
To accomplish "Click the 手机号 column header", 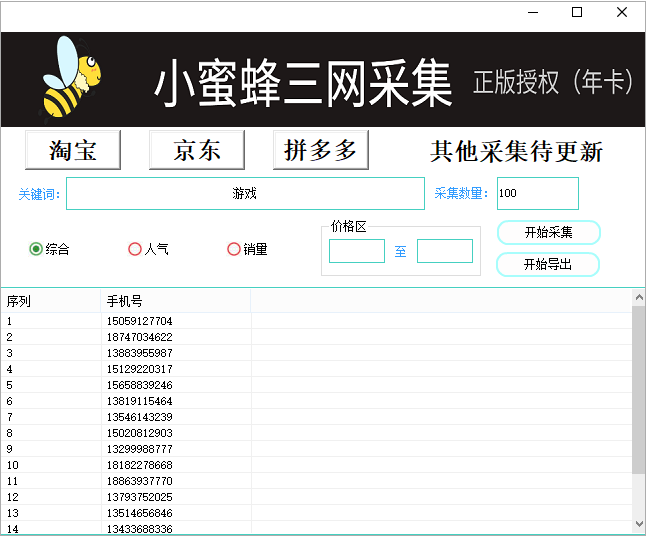I will [175, 300].
